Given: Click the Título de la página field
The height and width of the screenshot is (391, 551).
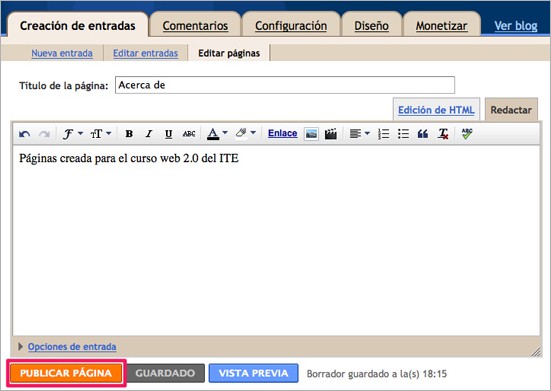Looking at the screenshot, I should 285,85.
